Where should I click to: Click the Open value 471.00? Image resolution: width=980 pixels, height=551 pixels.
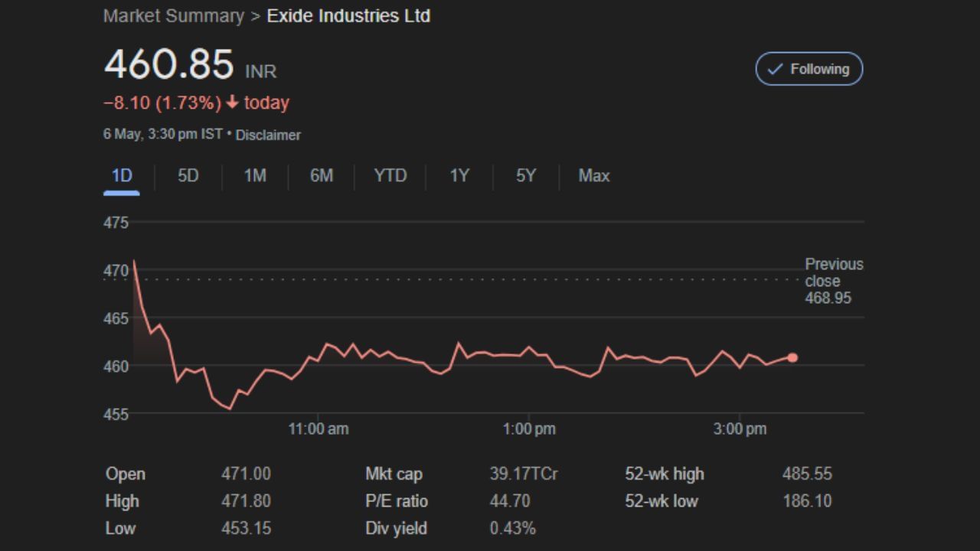tap(246, 474)
